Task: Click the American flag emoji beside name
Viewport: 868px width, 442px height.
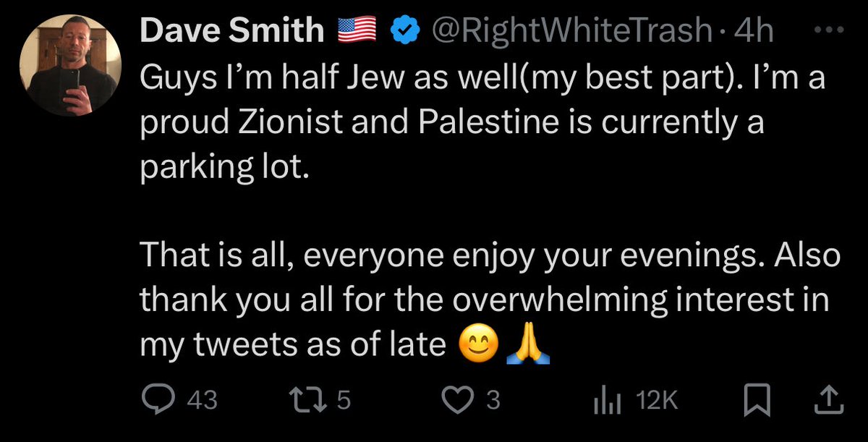Action: [x=359, y=30]
